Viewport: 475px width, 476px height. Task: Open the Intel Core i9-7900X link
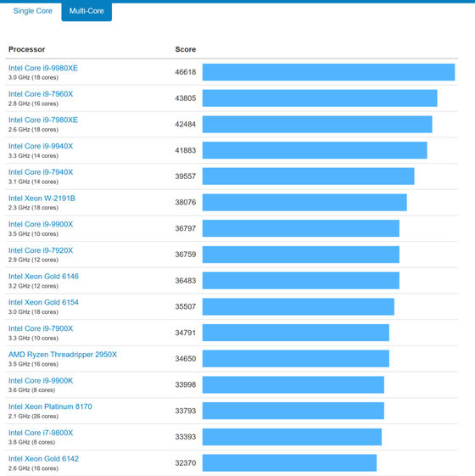pyautogui.click(x=41, y=328)
